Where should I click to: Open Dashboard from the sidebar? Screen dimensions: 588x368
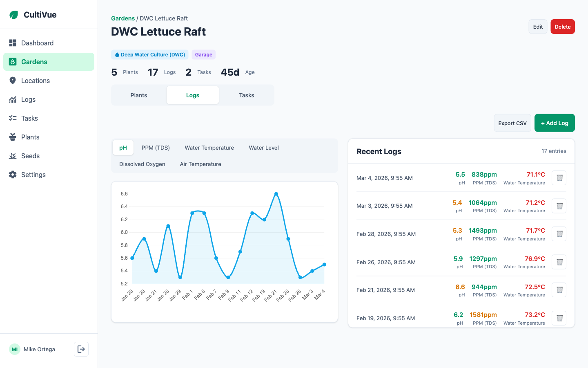pyautogui.click(x=37, y=43)
